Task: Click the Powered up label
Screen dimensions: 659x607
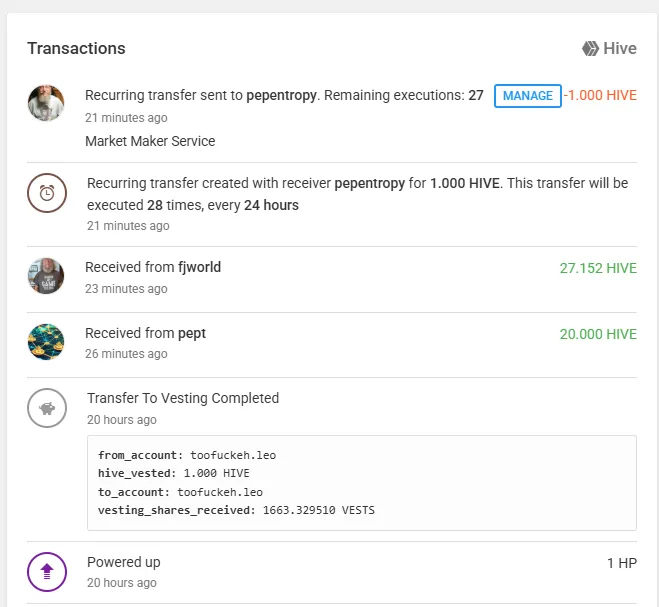Action: click(x=124, y=562)
